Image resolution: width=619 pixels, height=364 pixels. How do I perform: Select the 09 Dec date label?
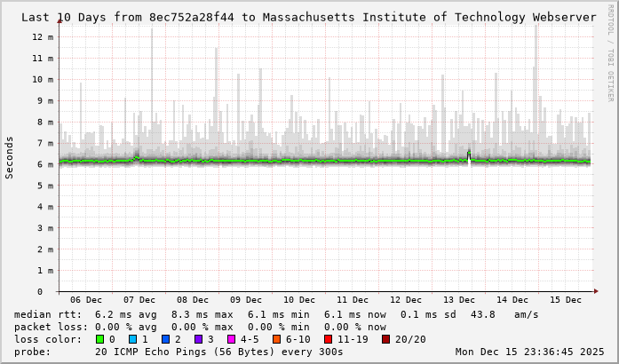[x=246, y=300]
